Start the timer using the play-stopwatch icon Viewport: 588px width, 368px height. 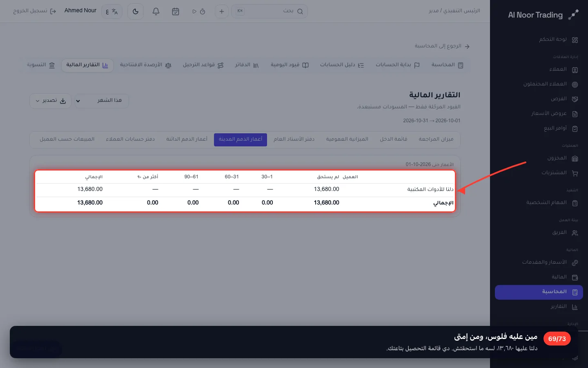tap(199, 11)
